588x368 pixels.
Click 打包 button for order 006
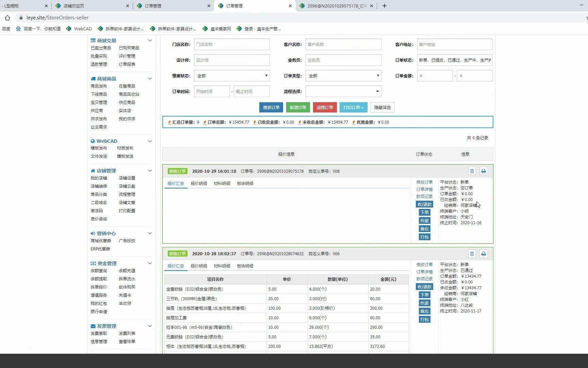(x=424, y=319)
